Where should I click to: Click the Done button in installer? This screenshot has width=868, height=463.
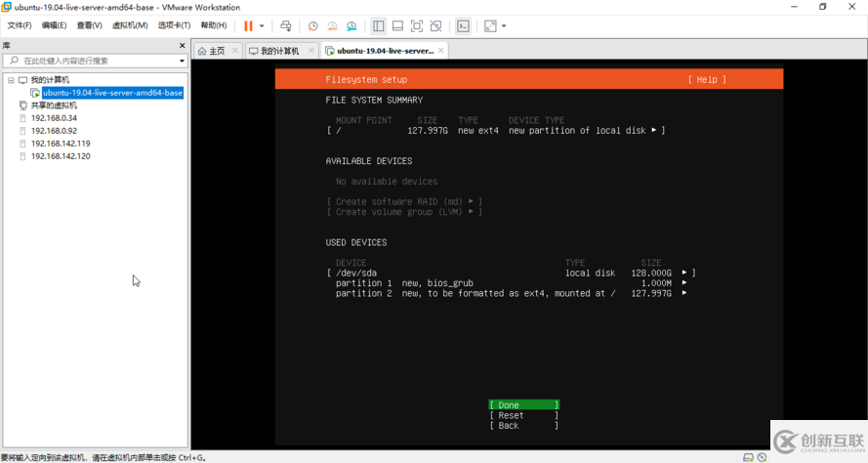point(523,404)
